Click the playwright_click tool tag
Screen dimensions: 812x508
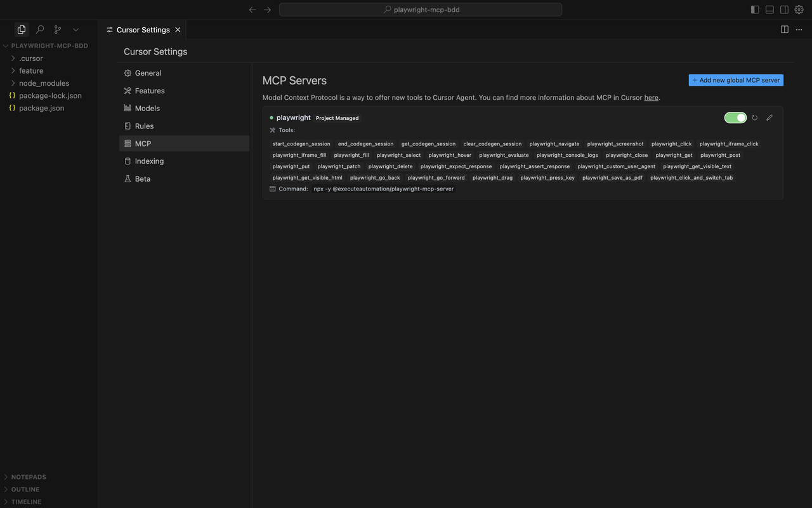coord(672,144)
